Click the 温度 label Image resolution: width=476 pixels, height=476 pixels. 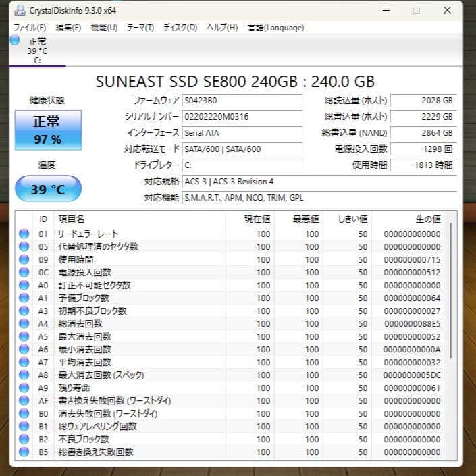pos(47,165)
